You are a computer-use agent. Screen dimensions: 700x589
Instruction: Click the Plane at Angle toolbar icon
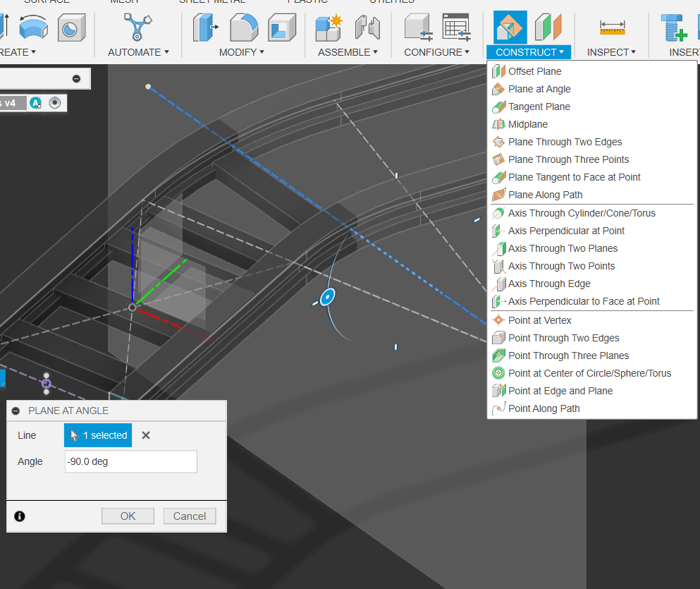coord(510,28)
